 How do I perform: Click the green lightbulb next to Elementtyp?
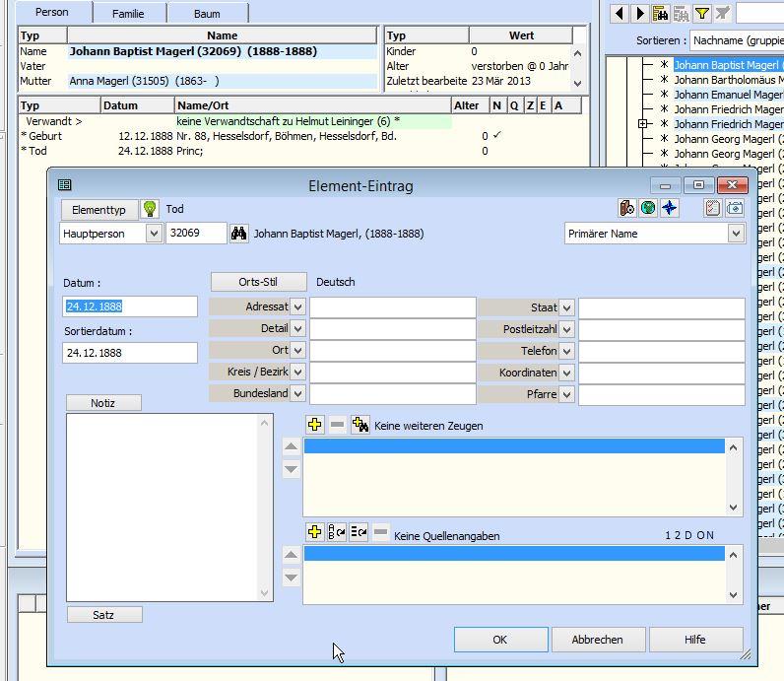(150, 209)
